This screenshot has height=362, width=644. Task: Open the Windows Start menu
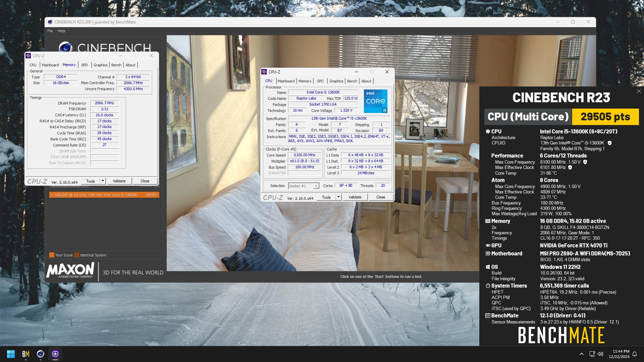coord(11,354)
